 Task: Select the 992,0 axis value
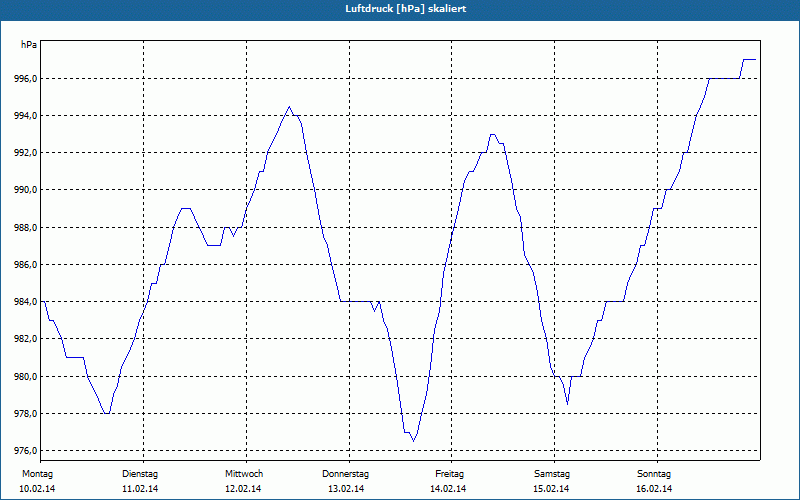[26, 153]
